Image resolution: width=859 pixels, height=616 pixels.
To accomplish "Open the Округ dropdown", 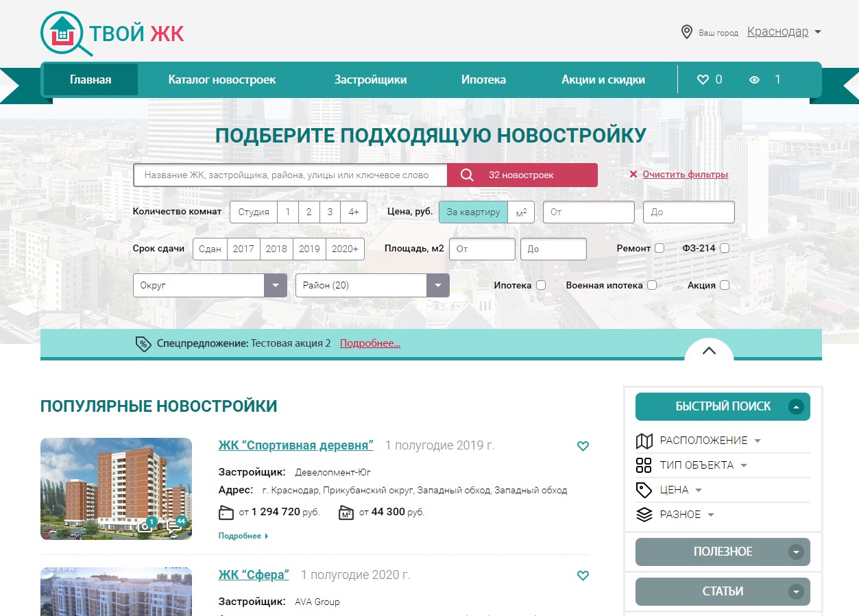I will click(210, 285).
